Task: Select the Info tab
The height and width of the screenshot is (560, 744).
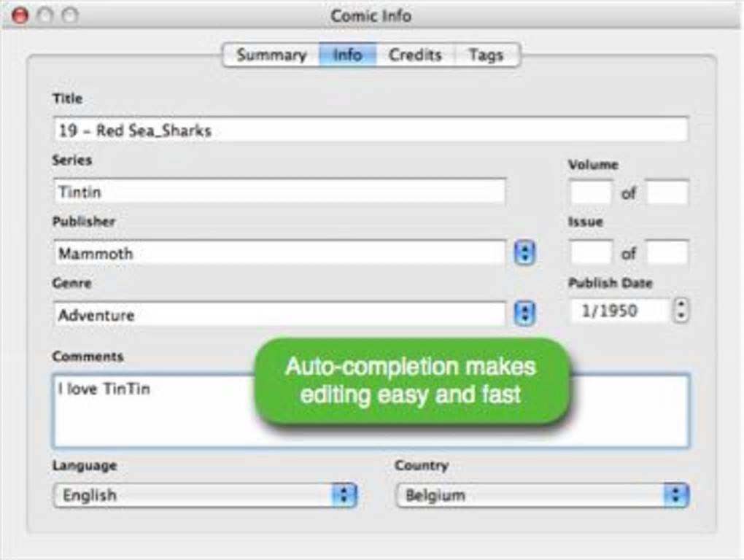Action: (347, 55)
